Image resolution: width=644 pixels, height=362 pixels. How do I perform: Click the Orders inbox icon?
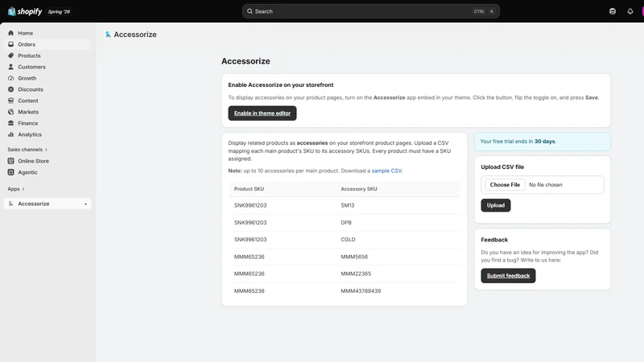click(x=11, y=44)
